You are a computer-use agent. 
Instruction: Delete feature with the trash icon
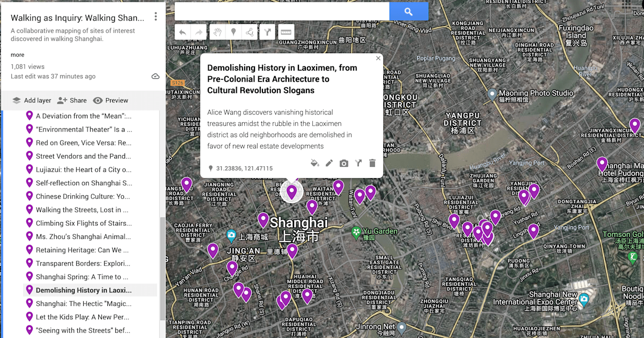372,163
